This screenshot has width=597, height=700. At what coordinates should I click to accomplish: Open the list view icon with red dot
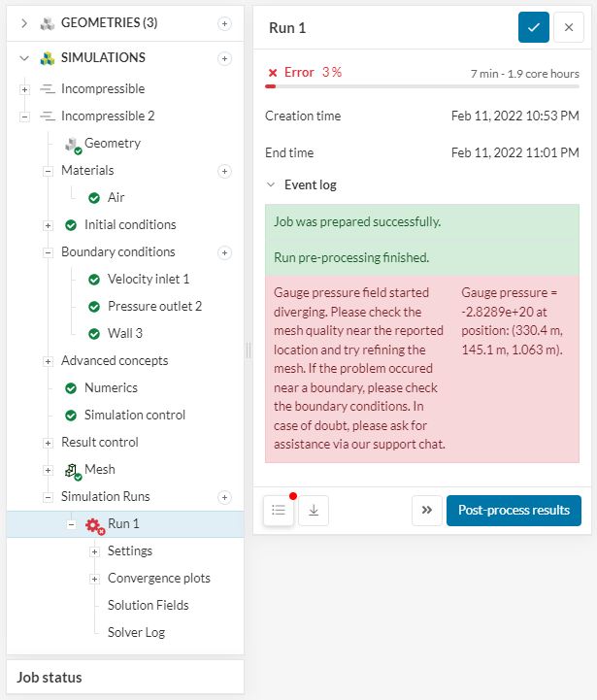click(x=279, y=511)
